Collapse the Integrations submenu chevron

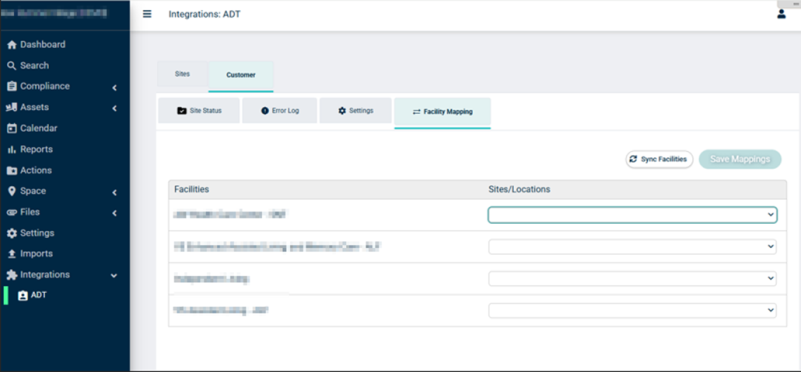coord(114,276)
